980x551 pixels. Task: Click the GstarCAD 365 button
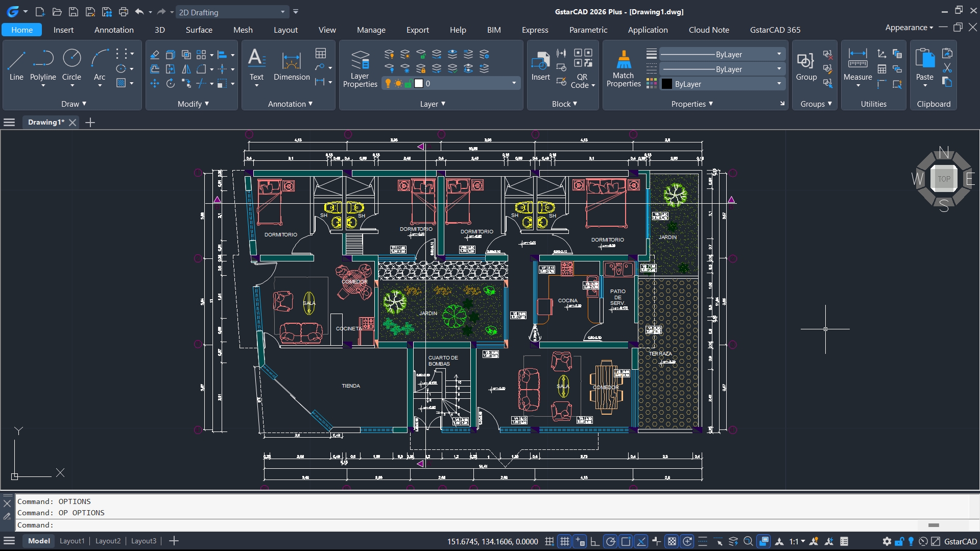pyautogui.click(x=775, y=30)
